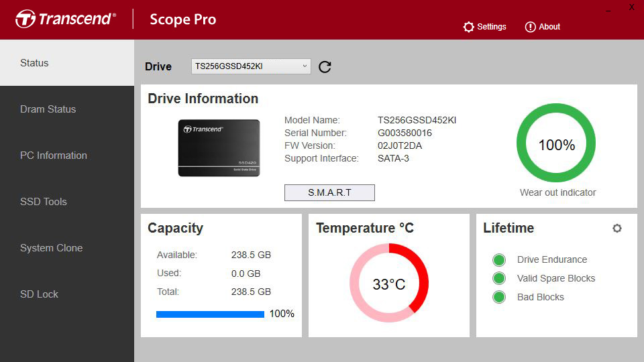The image size is (644, 362).
Task: Click the Bad Blocks label
Action: (x=541, y=297)
